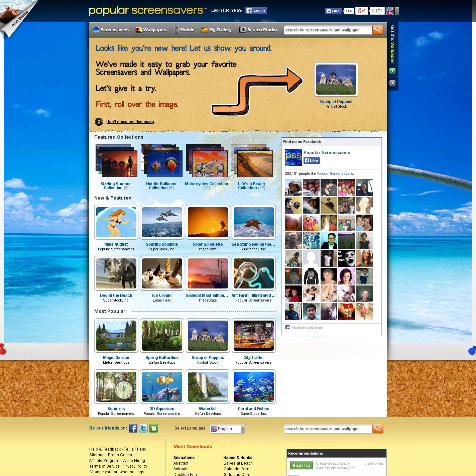Select the Sea Star Seeking thumbnail
Screen dimensions: 476x476
coord(254,222)
